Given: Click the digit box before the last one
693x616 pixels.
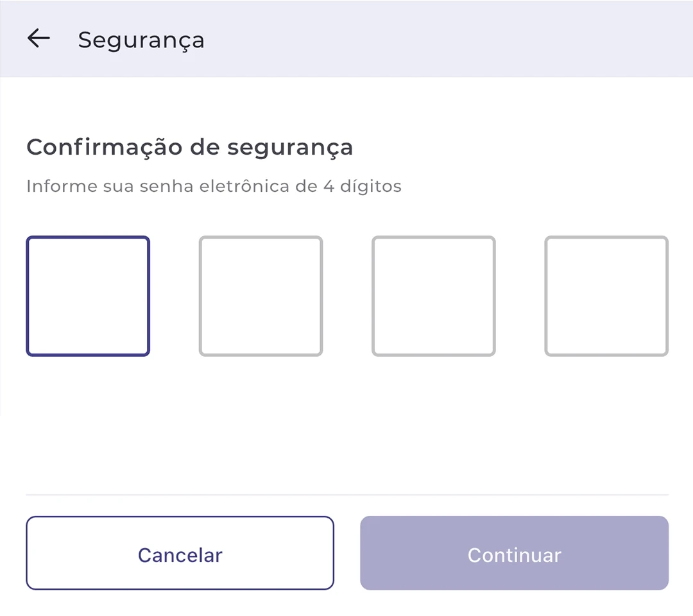Looking at the screenshot, I should pos(434,296).
